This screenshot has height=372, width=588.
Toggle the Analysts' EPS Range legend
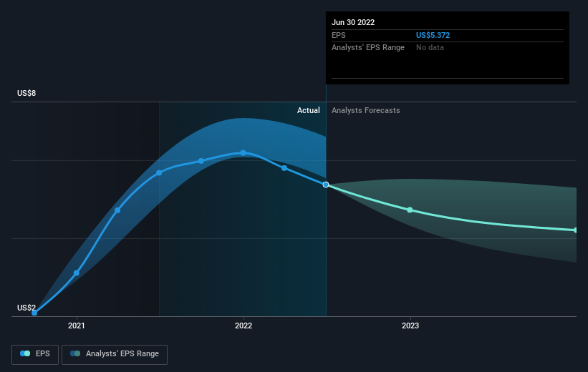115,354
